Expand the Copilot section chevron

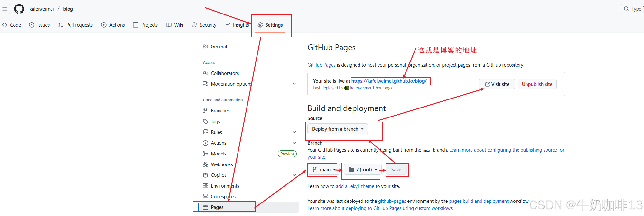pos(294,175)
